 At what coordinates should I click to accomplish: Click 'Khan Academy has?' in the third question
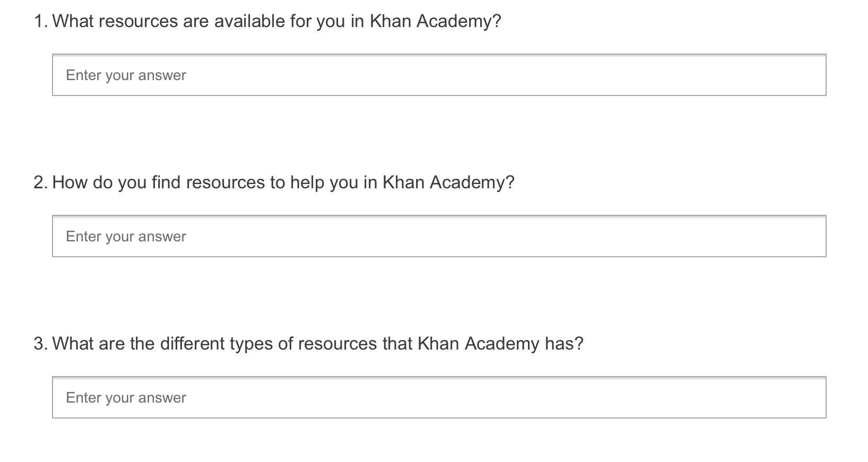pyautogui.click(x=500, y=344)
